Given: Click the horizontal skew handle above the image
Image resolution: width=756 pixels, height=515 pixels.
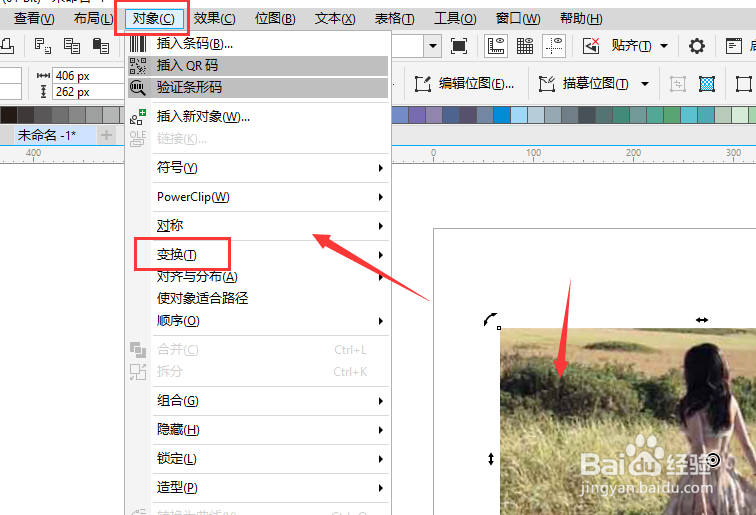Looking at the screenshot, I should 702,320.
